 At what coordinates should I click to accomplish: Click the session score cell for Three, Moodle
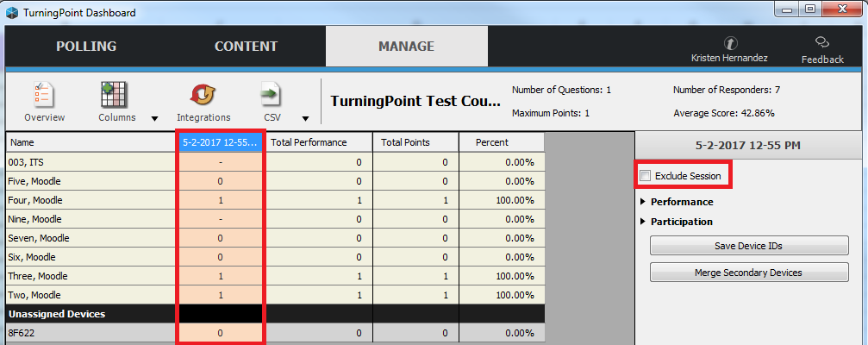(x=221, y=276)
